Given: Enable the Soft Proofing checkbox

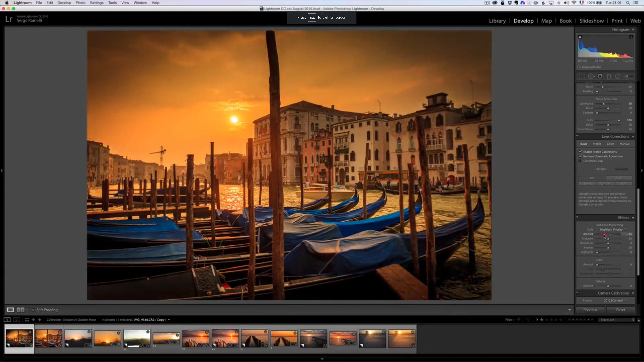Looking at the screenshot, I should click(33, 310).
